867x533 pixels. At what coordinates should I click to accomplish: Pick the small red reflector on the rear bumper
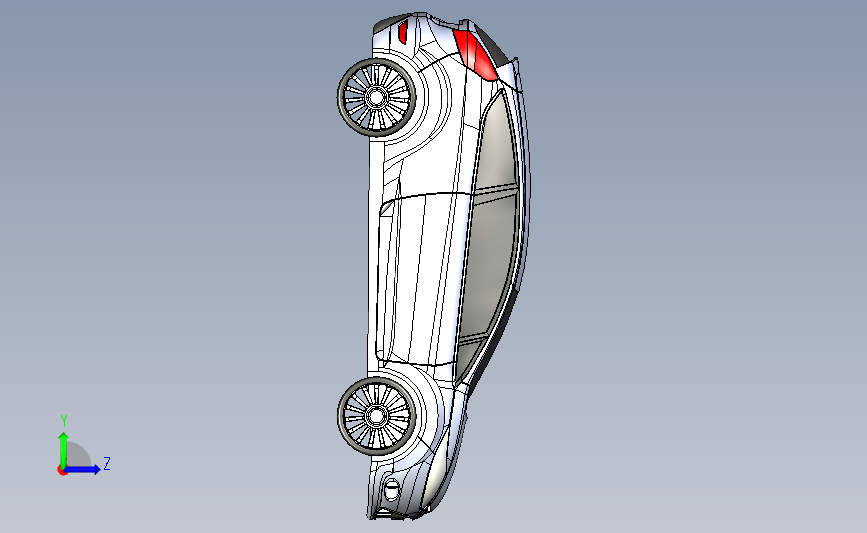tap(403, 33)
